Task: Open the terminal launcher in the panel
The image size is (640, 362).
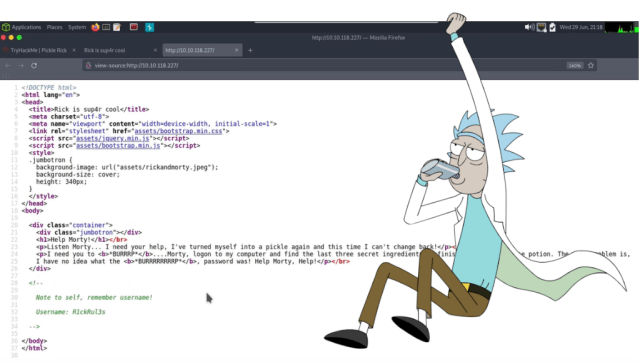Action: [x=106, y=27]
